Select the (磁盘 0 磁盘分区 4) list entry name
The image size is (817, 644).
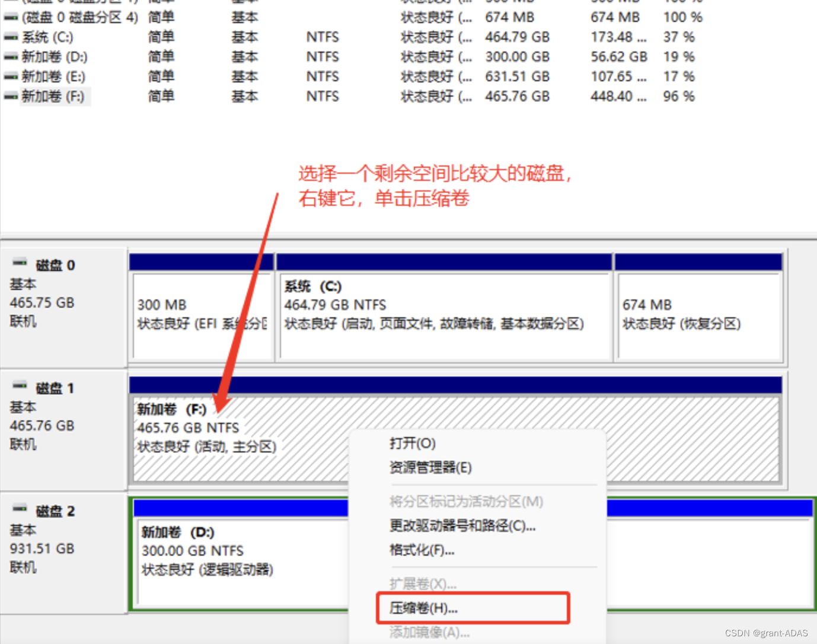pos(79,18)
